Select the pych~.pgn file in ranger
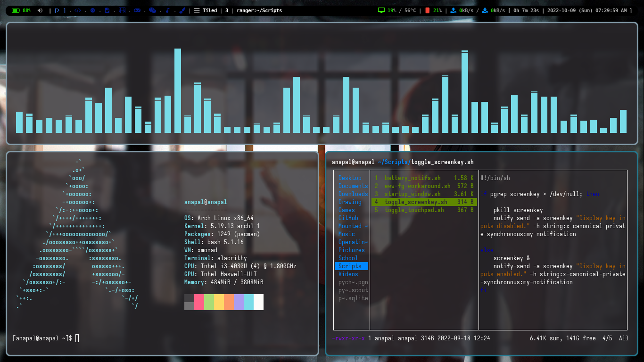This screenshot has height=362, width=644. point(353,282)
